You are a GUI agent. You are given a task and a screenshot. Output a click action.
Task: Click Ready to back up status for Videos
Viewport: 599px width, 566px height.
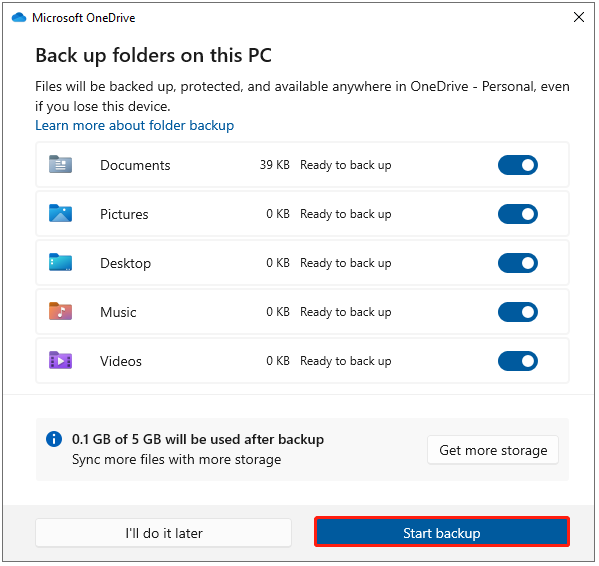click(346, 361)
